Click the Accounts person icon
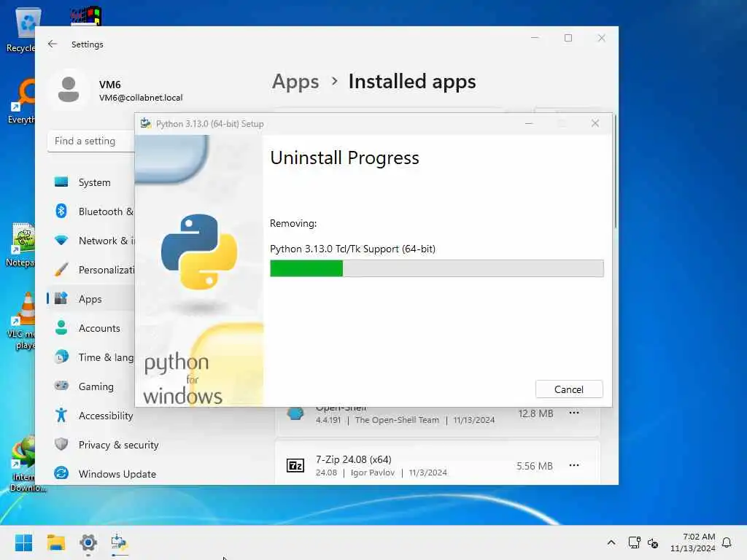The height and width of the screenshot is (560, 747). pyautogui.click(x=61, y=327)
